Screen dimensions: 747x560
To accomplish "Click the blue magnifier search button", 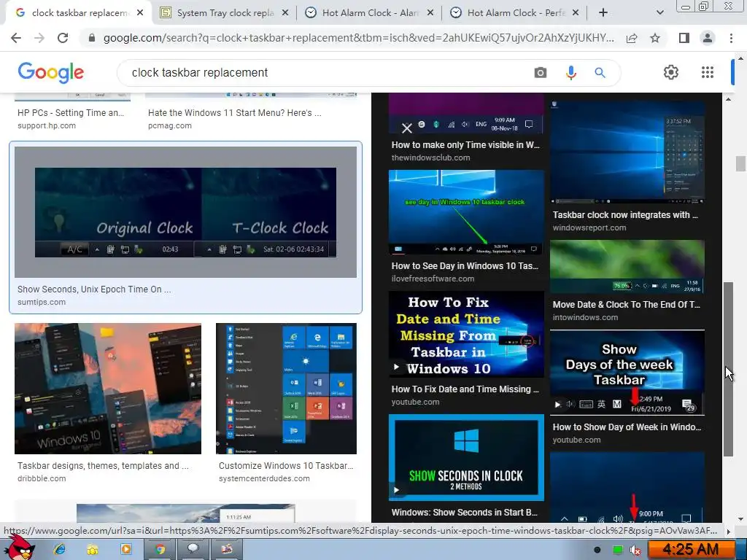I will pos(600,73).
